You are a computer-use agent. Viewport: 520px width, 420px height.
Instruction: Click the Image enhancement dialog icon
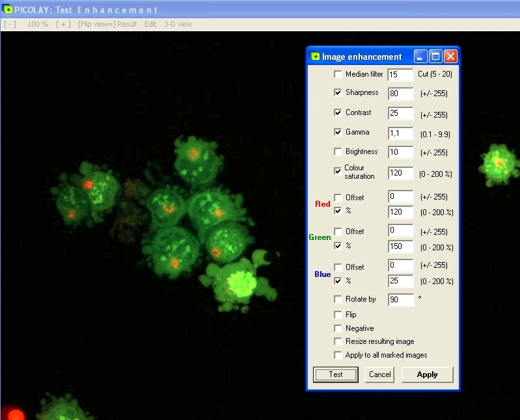[315, 57]
